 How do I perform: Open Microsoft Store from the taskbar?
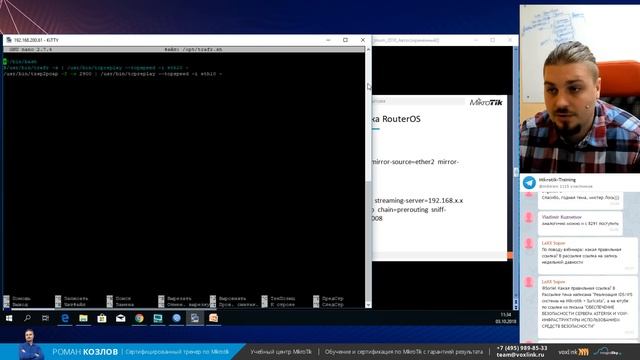click(102, 318)
